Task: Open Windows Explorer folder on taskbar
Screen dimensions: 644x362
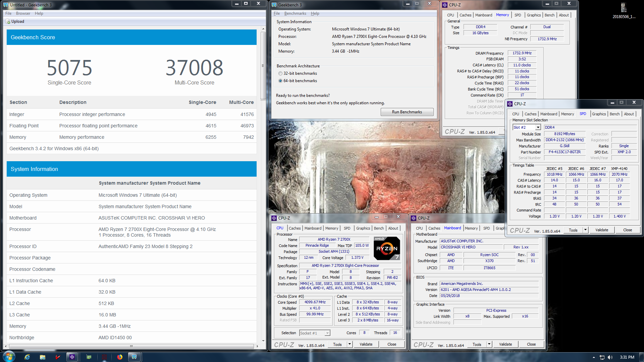Action: 43,357
